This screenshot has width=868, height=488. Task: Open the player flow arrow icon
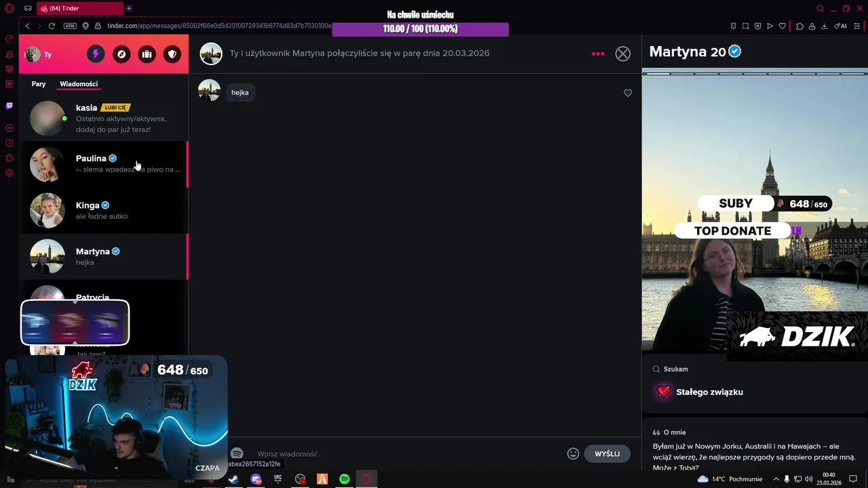(x=770, y=26)
